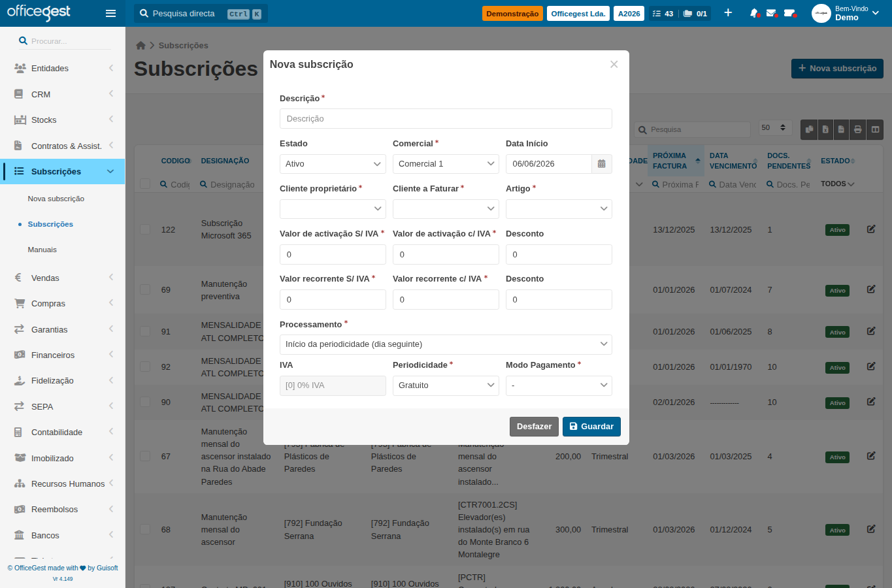Open the Periodicidade dropdown showing Gratuito
The height and width of the screenshot is (588, 892).
(x=446, y=385)
